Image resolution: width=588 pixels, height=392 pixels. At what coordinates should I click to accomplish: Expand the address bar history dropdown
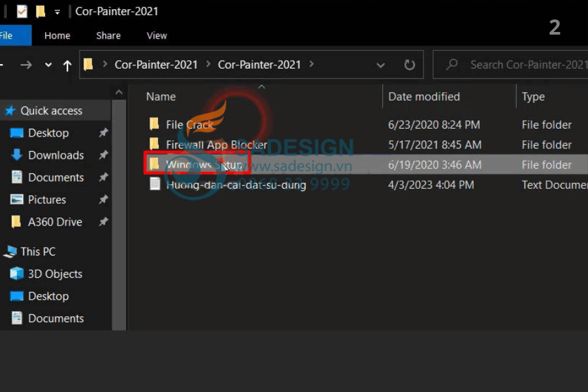coord(381,65)
